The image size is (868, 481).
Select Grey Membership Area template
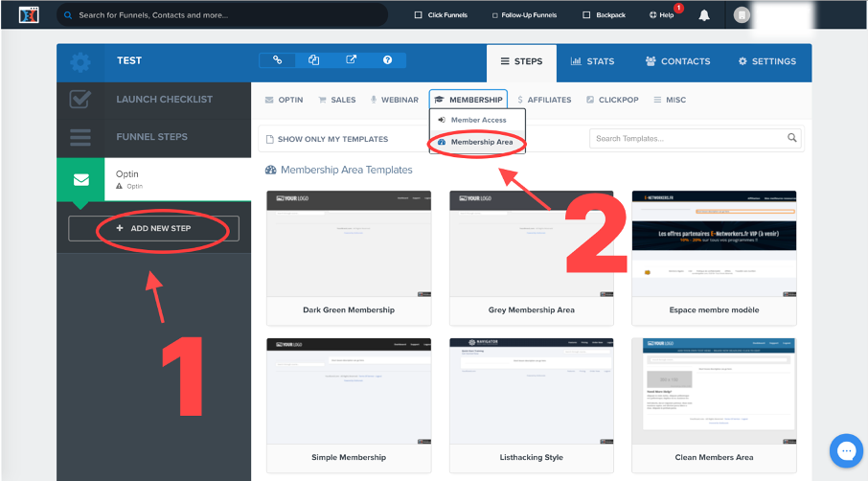(x=532, y=258)
